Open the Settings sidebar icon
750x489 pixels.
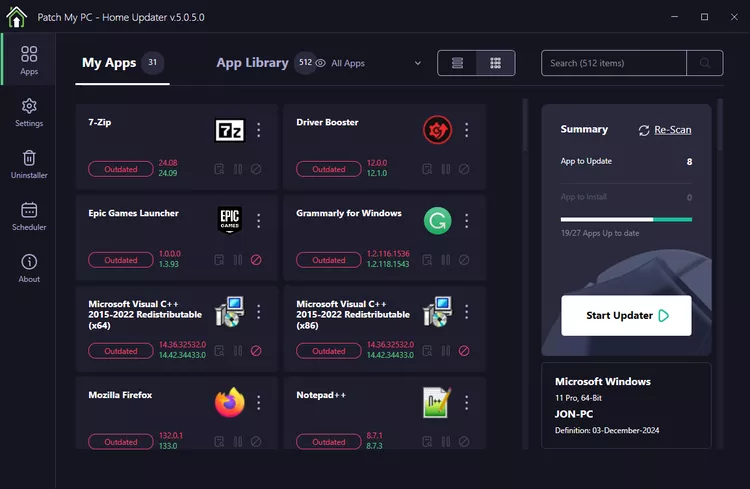tap(29, 106)
